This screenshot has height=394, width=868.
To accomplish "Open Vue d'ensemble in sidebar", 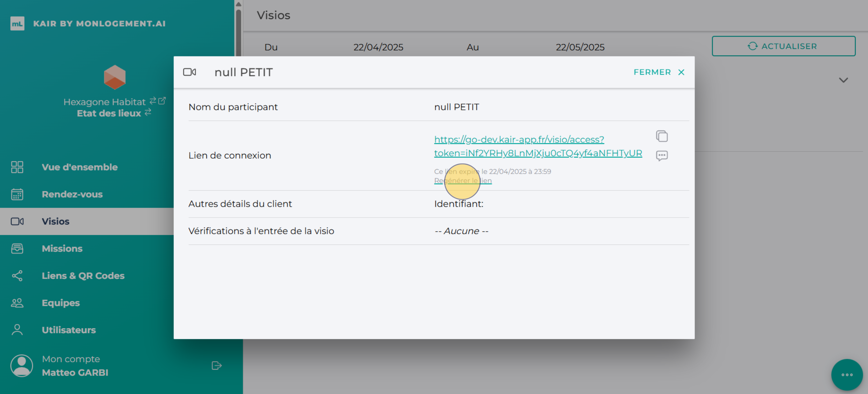I will [79, 167].
